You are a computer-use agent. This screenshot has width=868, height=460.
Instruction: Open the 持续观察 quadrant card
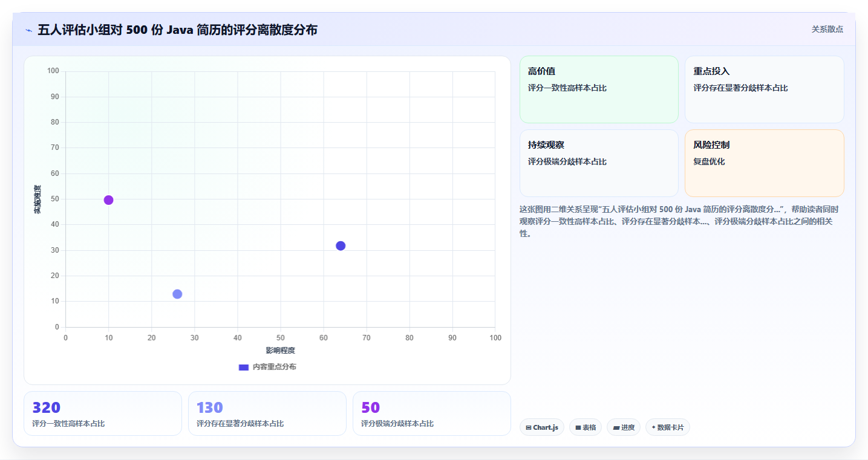(599, 163)
